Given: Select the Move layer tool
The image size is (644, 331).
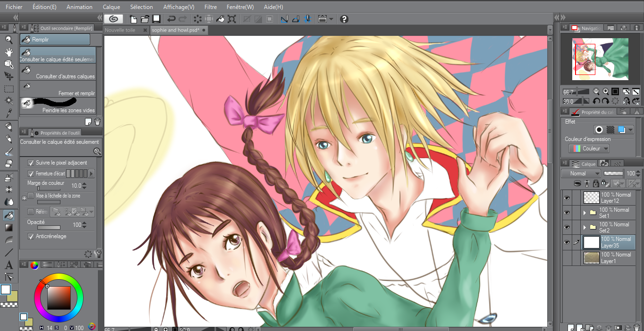Looking at the screenshot, I should point(8,76).
